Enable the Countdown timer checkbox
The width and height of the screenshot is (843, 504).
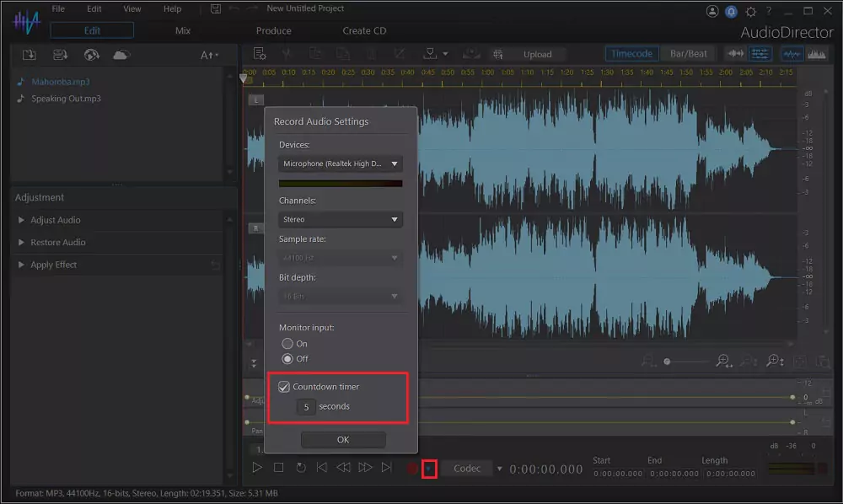click(x=284, y=386)
